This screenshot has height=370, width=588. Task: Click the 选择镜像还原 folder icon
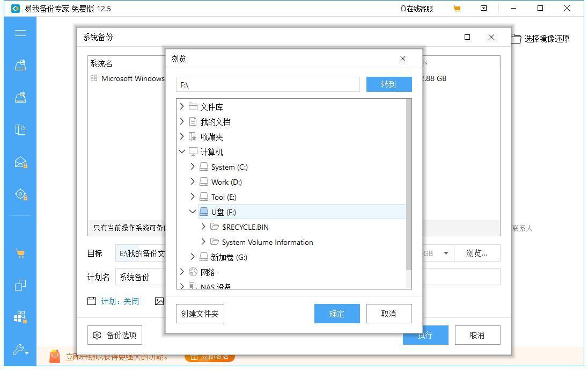[x=516, y=38]
